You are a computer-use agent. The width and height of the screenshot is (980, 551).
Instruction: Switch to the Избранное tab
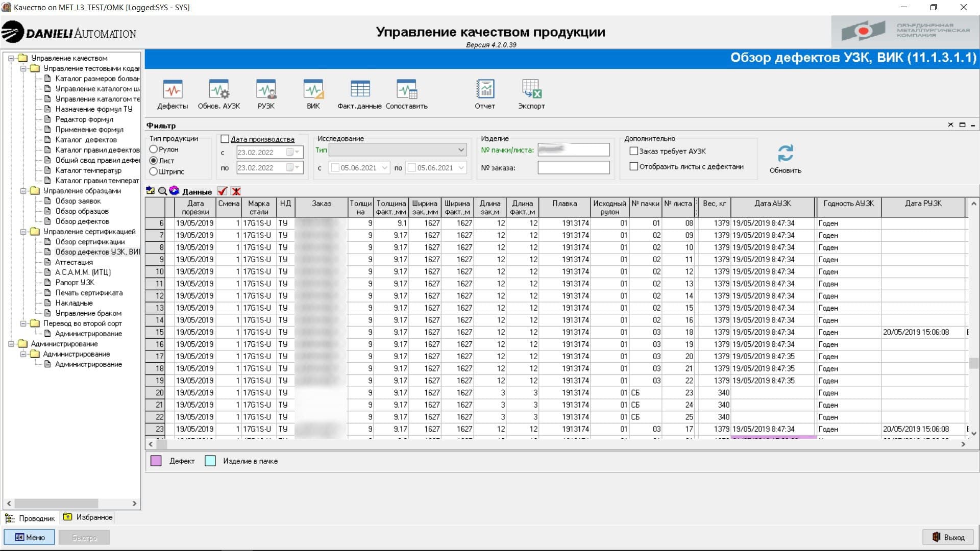[x=88, y=517]
